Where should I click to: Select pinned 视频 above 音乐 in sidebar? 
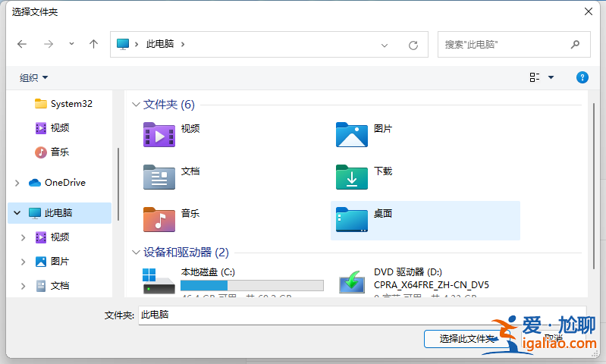coord(52,128)
